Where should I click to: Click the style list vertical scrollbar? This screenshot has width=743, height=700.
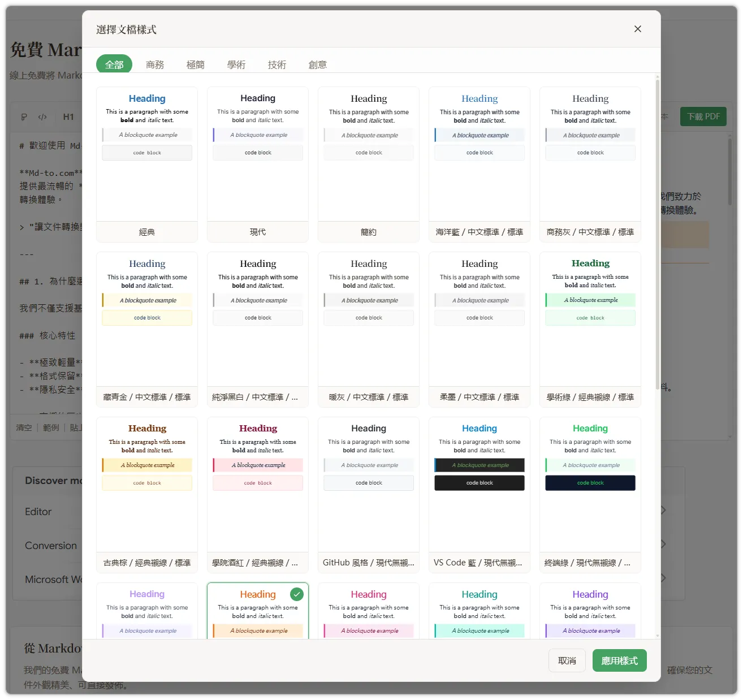click(658, 226)
